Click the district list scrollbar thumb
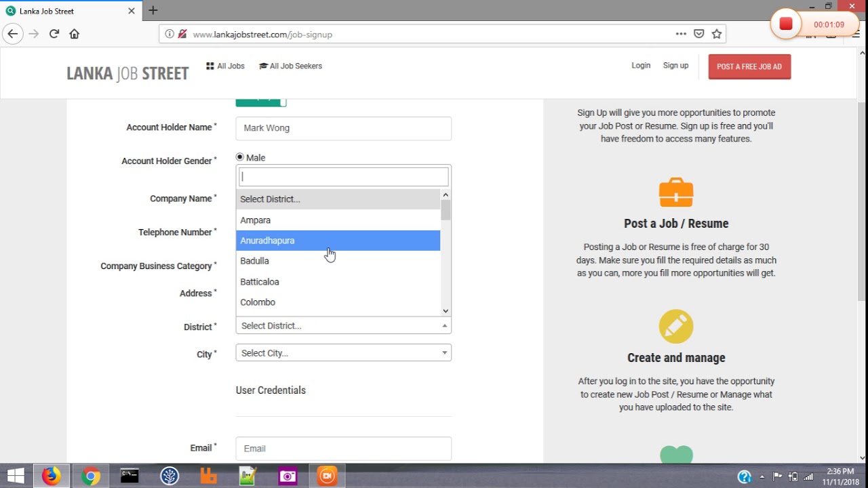The height and width of the screenshot is (488, 868). pos(446,210)
